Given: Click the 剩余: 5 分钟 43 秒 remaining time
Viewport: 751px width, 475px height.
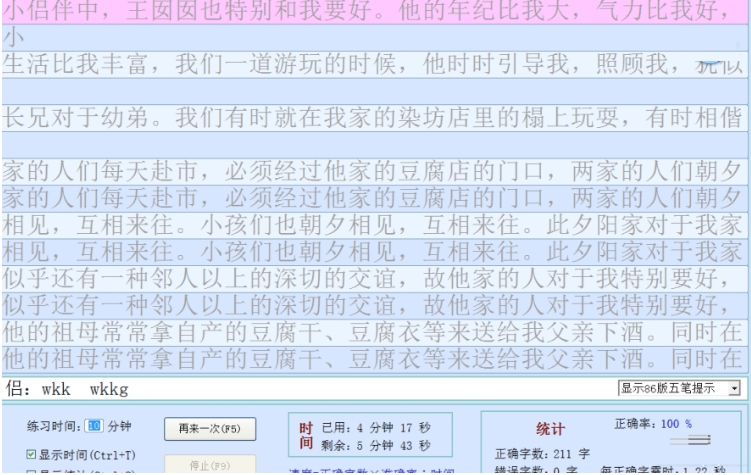Looking at the screenshot, I should click(x=376, y=446).
